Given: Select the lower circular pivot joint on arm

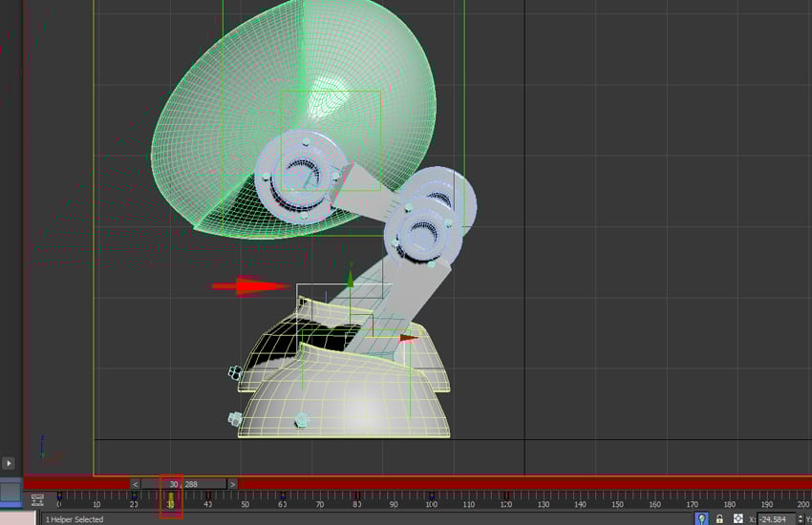Looking at the screenshot, I should tap(423, 232).
